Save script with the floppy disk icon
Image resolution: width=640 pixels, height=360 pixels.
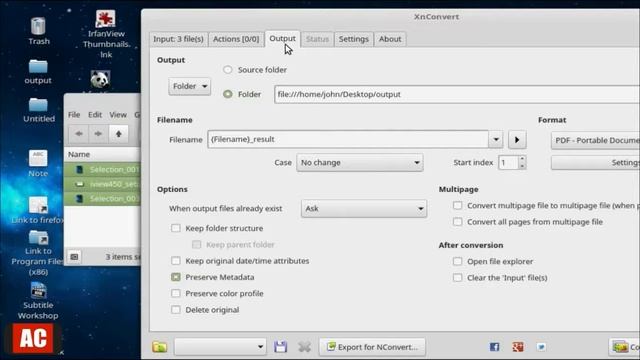click(280, 347)
